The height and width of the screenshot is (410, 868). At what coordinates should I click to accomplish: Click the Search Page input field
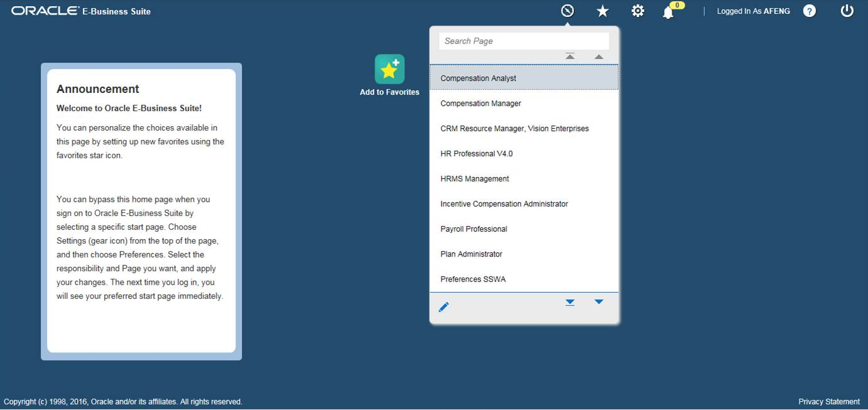(524, 41)
